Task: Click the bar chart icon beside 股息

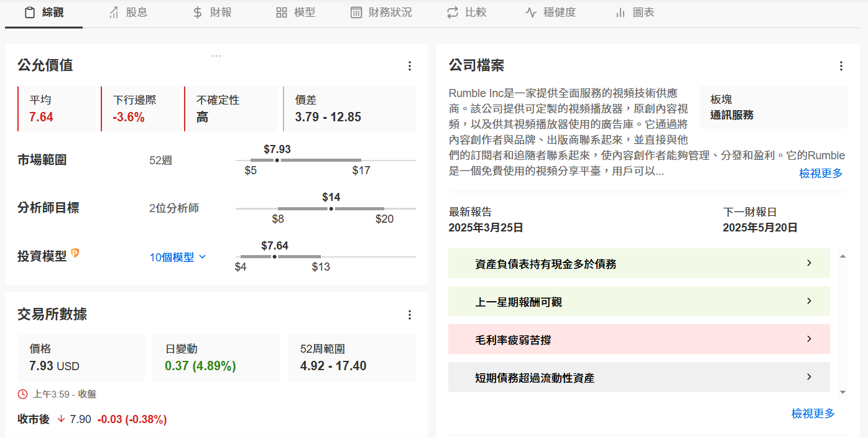Action: pos(114,12)
